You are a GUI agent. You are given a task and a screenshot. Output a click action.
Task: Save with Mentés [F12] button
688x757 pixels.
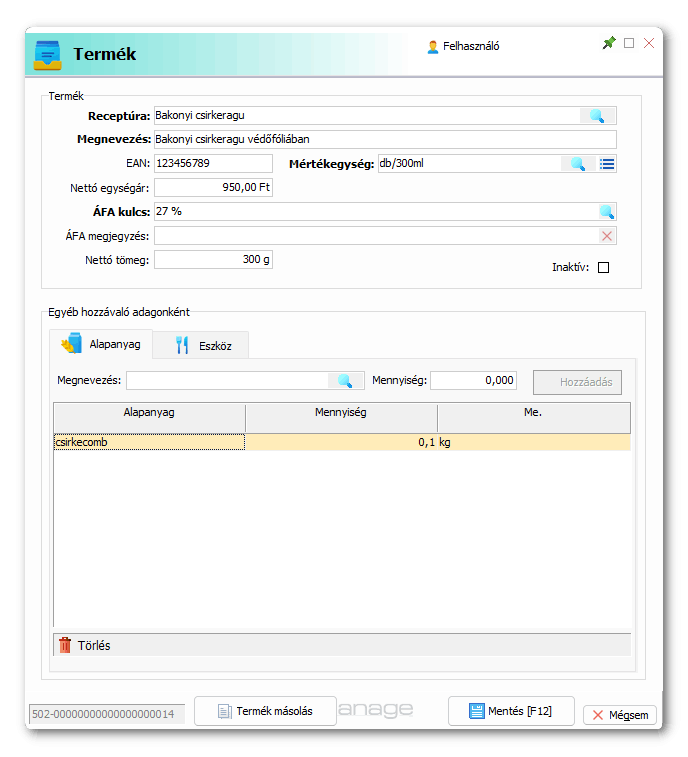(511, 711)
